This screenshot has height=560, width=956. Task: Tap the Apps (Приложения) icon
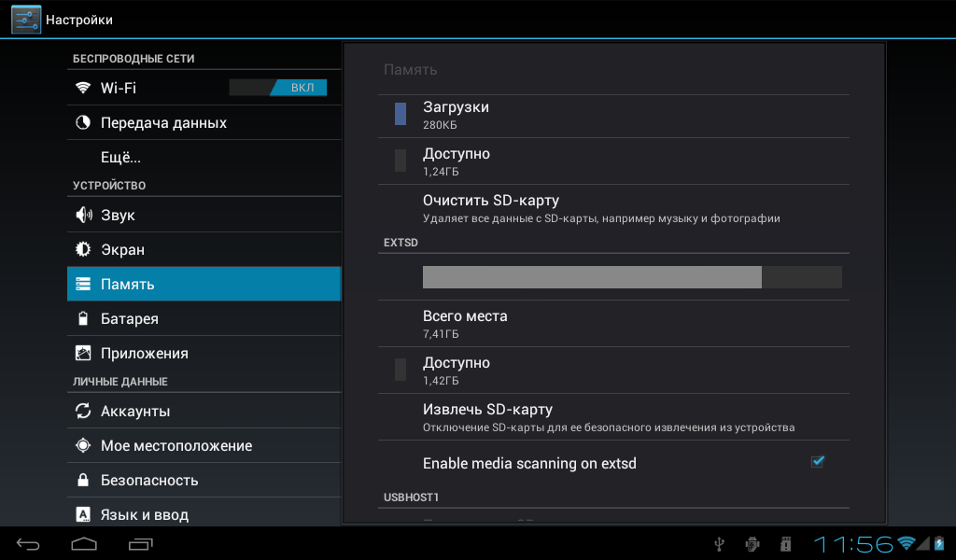point(83,354)
